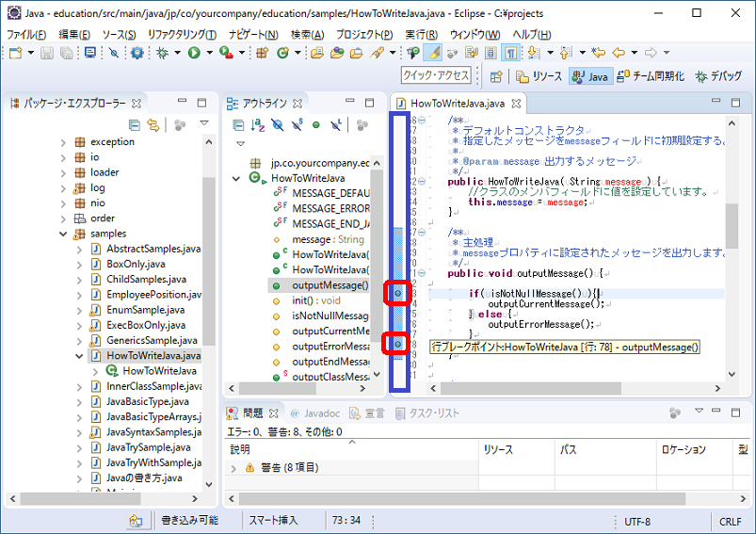Toggle Show Whitespace Characters pilcrow button
756x534 pixels.
[510, 53]
